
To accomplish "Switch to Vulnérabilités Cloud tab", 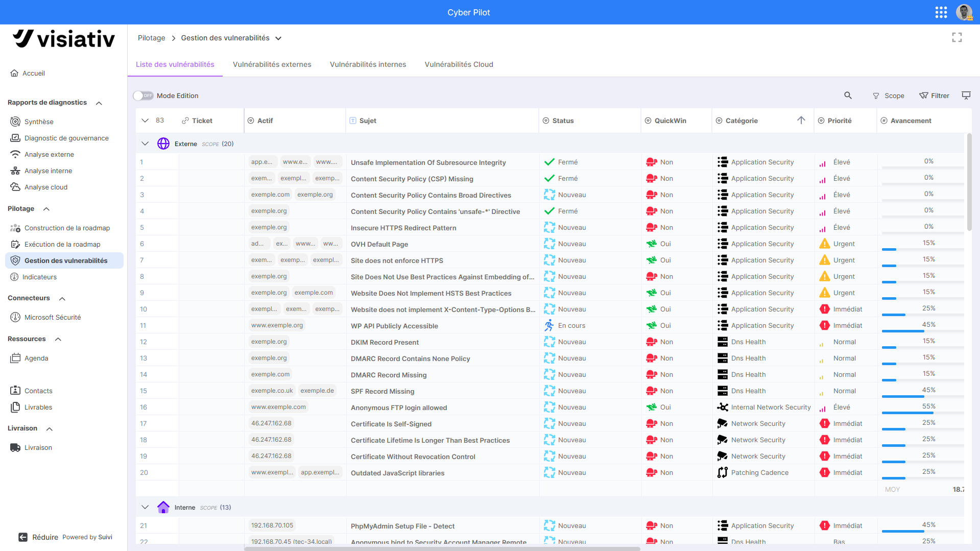I will (459, 64).
